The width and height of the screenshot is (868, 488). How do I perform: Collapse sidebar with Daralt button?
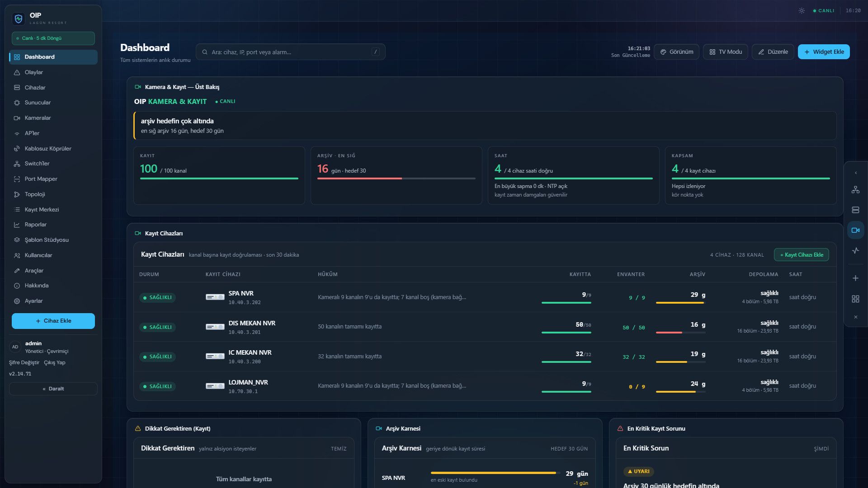53,389
